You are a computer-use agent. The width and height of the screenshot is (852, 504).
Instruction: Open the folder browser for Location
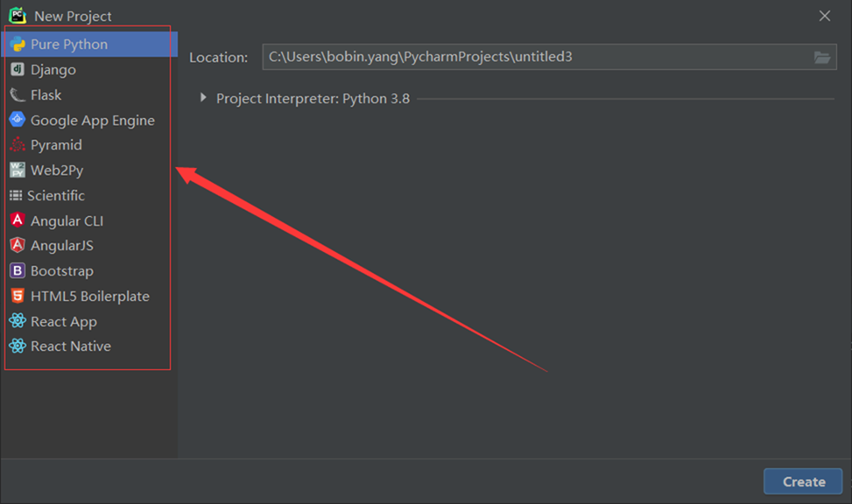[x=822, y=57]
